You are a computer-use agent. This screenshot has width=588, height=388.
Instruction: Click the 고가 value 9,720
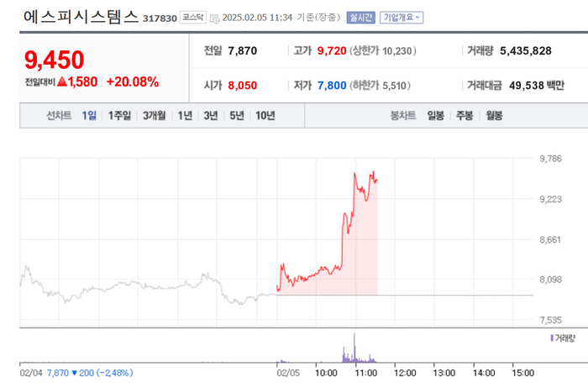(332, 50)
